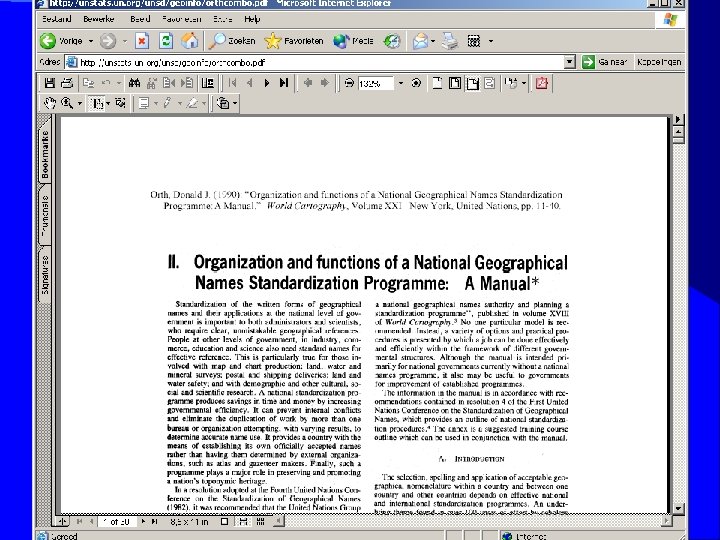Click the vertical scrollbar down arrow
The height and width of the screenshot is (540, 720).
(678, 508)
